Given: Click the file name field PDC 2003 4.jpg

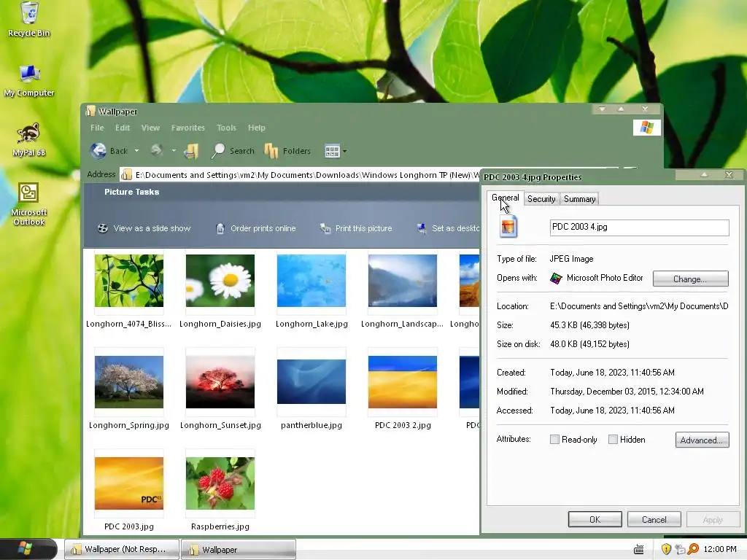Looking at the screenshot, I should [639, 227].
